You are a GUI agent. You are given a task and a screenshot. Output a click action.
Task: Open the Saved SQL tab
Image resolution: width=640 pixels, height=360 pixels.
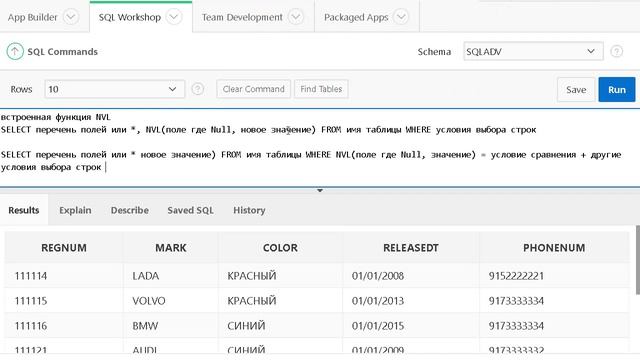190,210
